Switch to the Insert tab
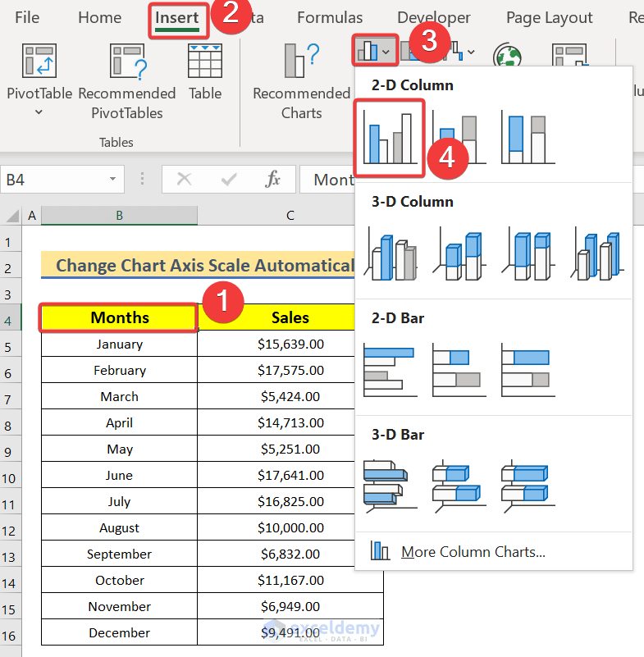 177,18
